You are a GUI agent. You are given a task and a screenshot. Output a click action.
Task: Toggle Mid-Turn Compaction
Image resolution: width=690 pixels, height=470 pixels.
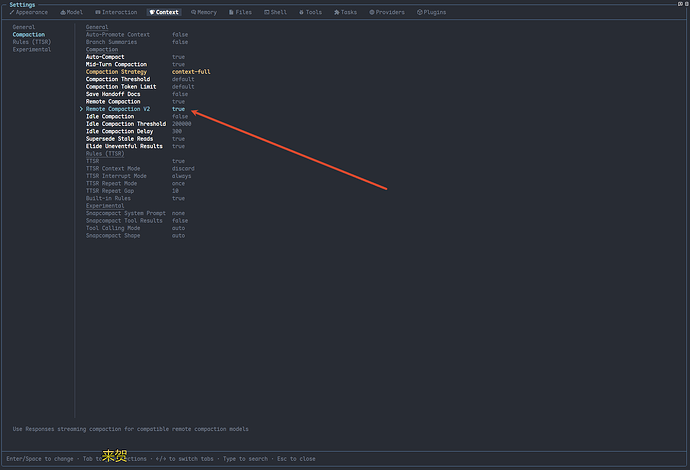coord(136,65)
